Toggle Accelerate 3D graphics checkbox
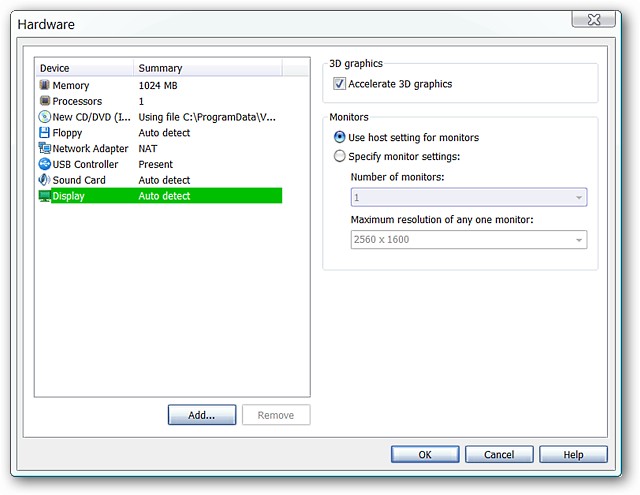The height and width of the screenshot is (495, 640). pyautogui.click(x=339, y=84)
